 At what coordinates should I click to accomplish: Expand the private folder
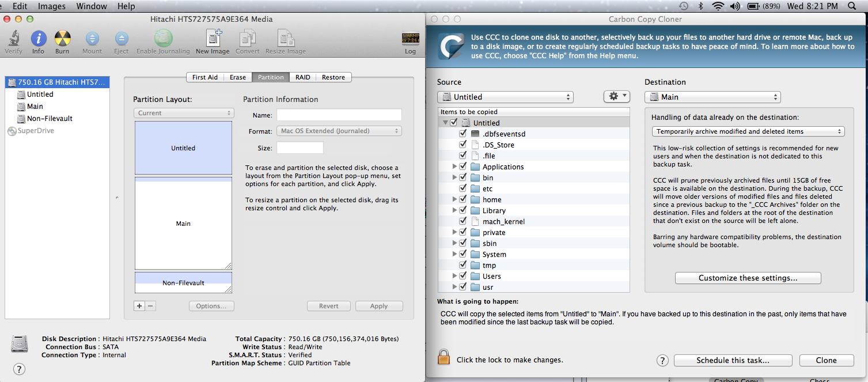click(x=454, y=232)
